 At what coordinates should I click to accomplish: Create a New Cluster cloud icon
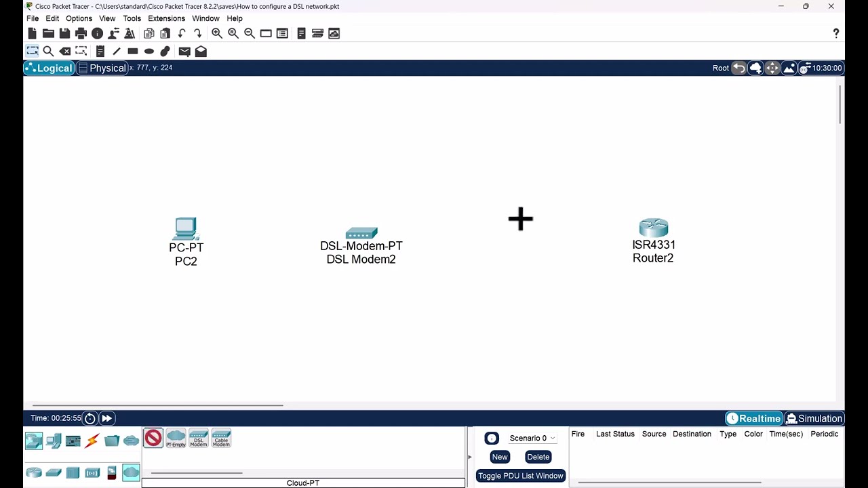point(755,68)
